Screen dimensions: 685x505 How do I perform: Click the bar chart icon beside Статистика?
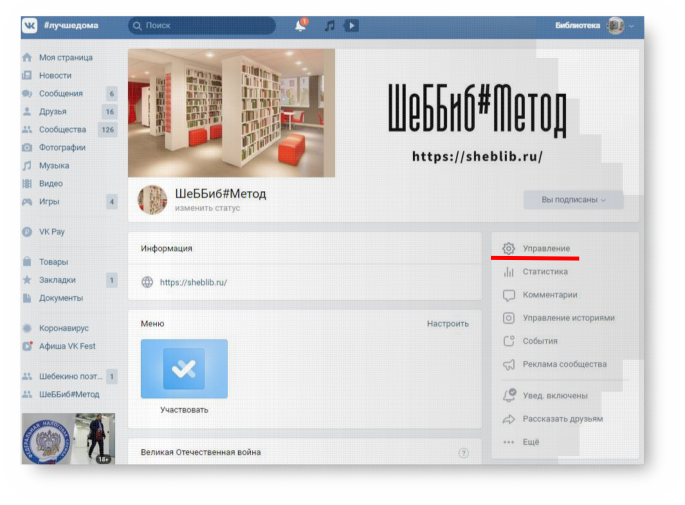coord(509,272)
